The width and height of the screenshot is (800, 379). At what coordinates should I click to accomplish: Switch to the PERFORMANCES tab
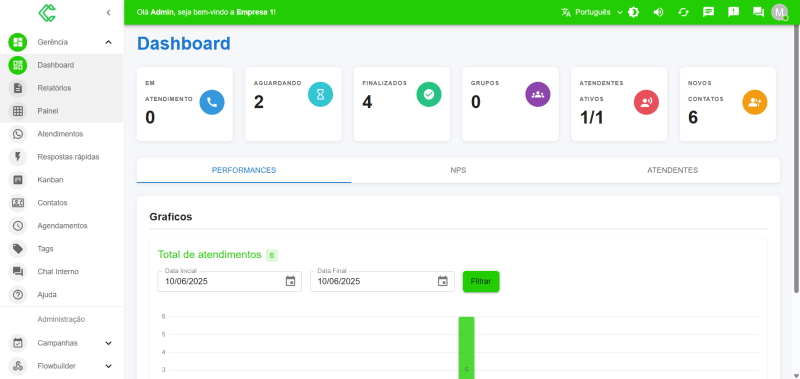[x=244, y=170]
